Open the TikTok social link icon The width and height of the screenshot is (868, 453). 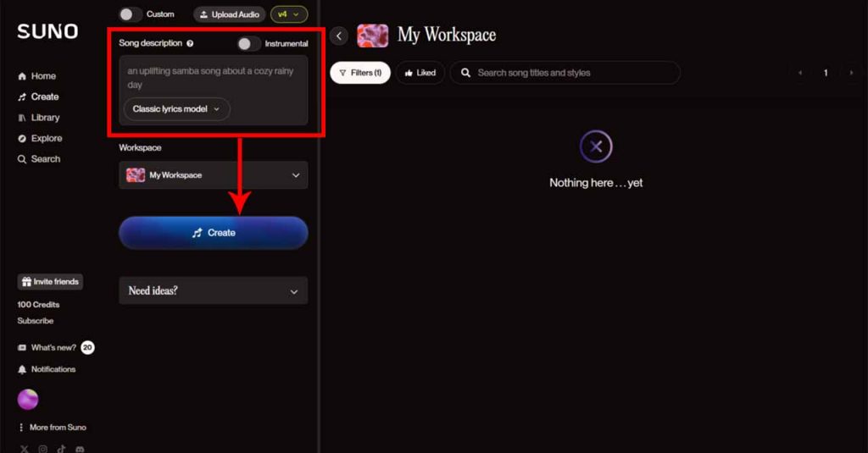tap(61, 449)
